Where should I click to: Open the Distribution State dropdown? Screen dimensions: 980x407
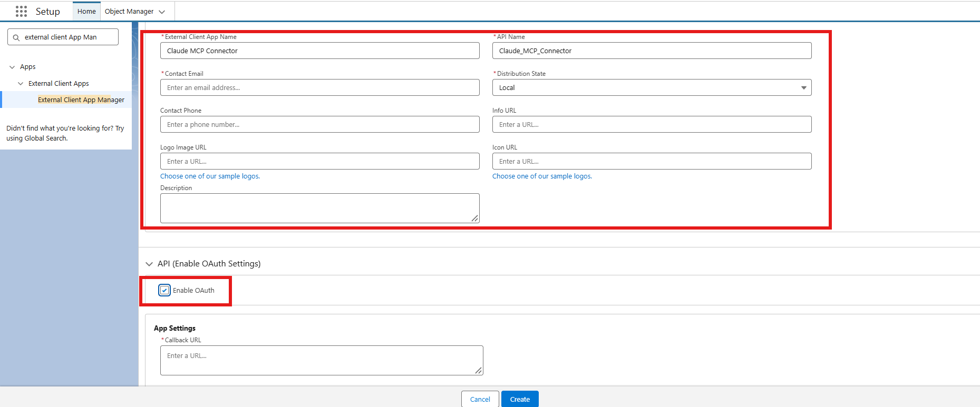652,87
